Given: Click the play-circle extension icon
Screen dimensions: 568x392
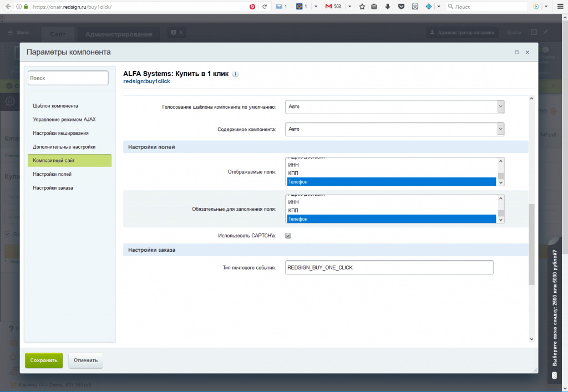Looking at the screenshot, I should point(536,7).
